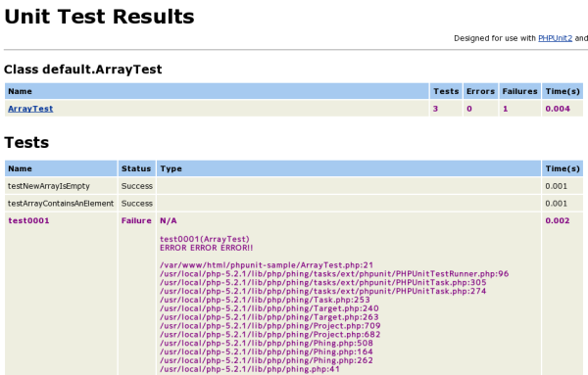Screen dimensions: 588x375
Task: Select the Project.php:682 trace line
Action: pos(270,334)
